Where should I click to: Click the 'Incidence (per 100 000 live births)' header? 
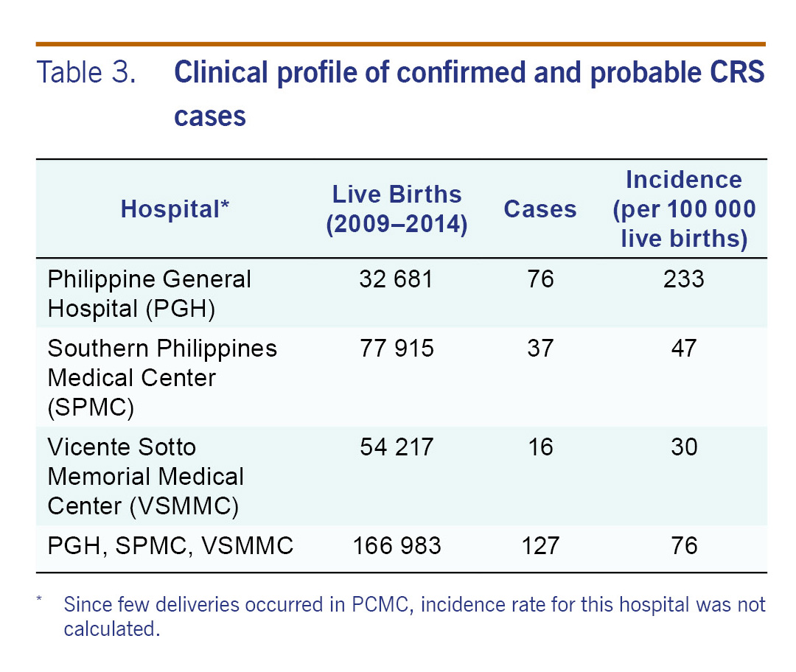pyautogui.click(x=684, y=209)
